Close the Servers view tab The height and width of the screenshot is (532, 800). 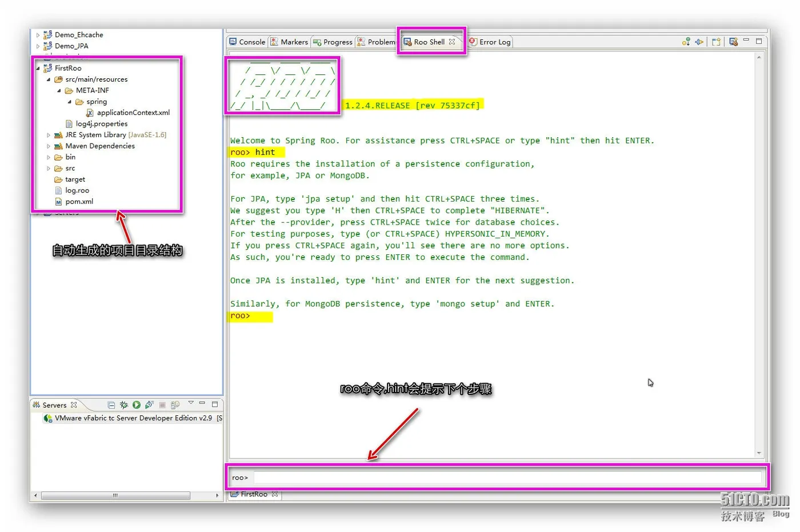coord(74,405)
